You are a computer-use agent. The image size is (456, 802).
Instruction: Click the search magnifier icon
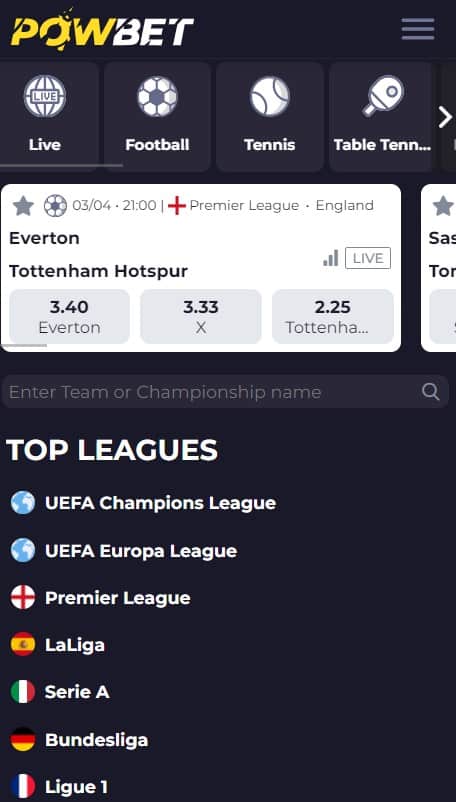click(430, 392)
